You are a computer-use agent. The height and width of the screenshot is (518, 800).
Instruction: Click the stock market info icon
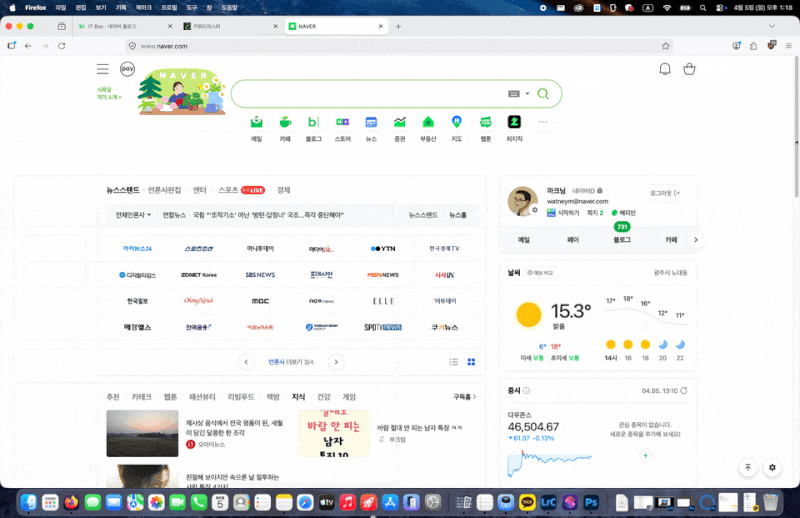526,390
